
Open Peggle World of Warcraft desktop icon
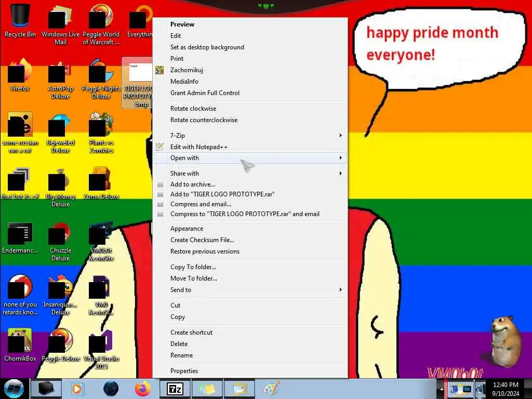click(x=101, y=24)
